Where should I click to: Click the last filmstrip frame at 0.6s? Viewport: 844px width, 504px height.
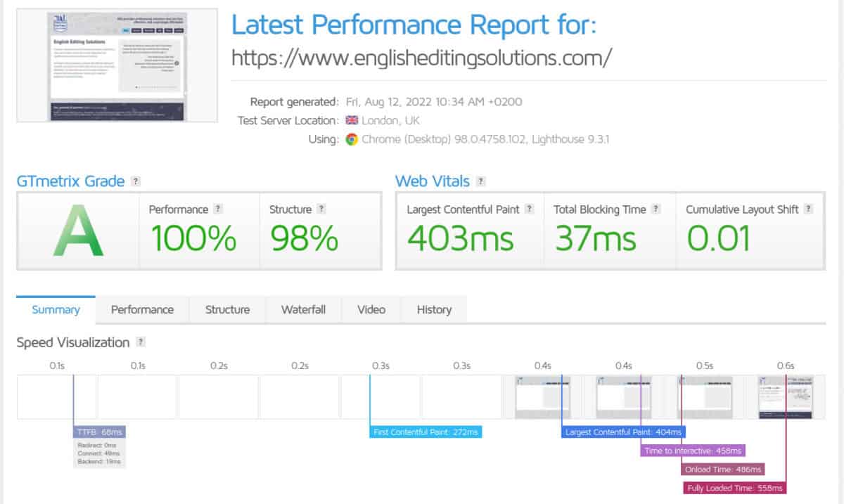point(786,397)
